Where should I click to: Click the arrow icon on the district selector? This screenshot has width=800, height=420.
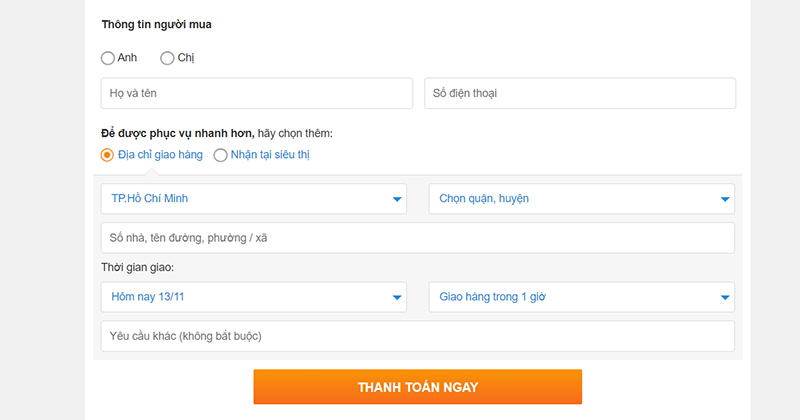pyautogui.click(x=725, y=200)
